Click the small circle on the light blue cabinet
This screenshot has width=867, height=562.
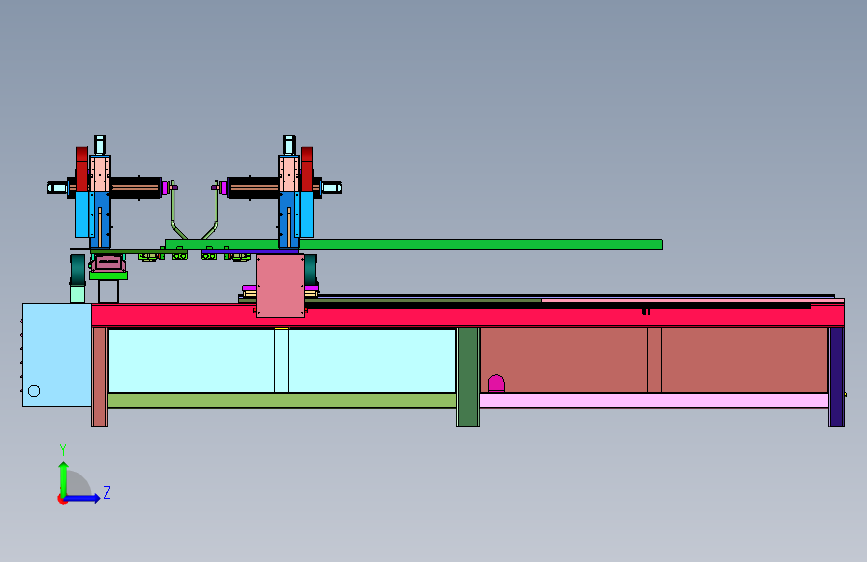34,391
